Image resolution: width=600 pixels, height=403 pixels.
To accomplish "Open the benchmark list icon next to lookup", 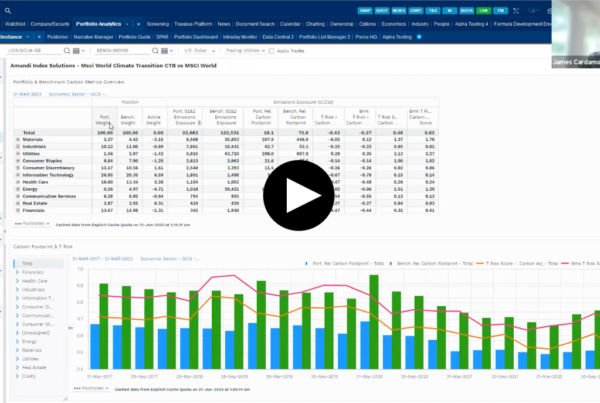I will (x=166, y=51).
